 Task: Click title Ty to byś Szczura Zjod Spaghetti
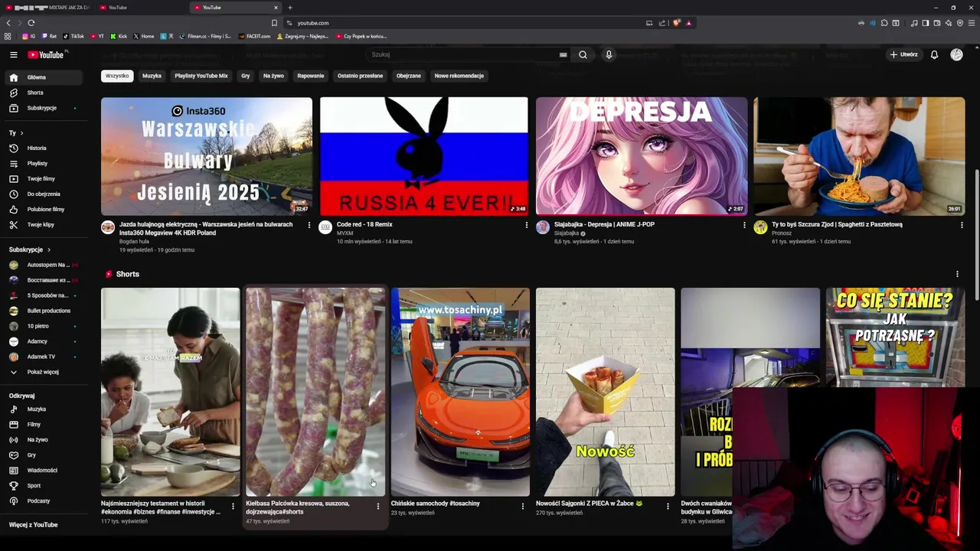click(x=837, y=224)
